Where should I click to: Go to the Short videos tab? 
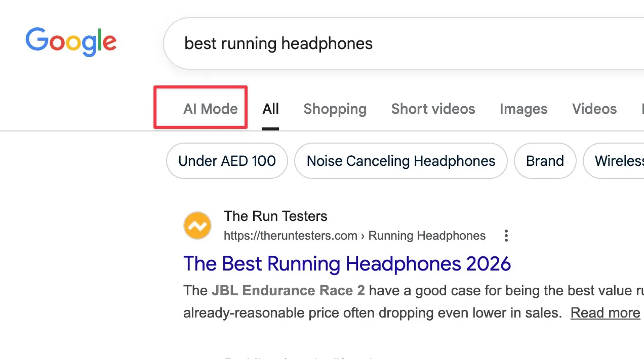click(x=433, y=109)
